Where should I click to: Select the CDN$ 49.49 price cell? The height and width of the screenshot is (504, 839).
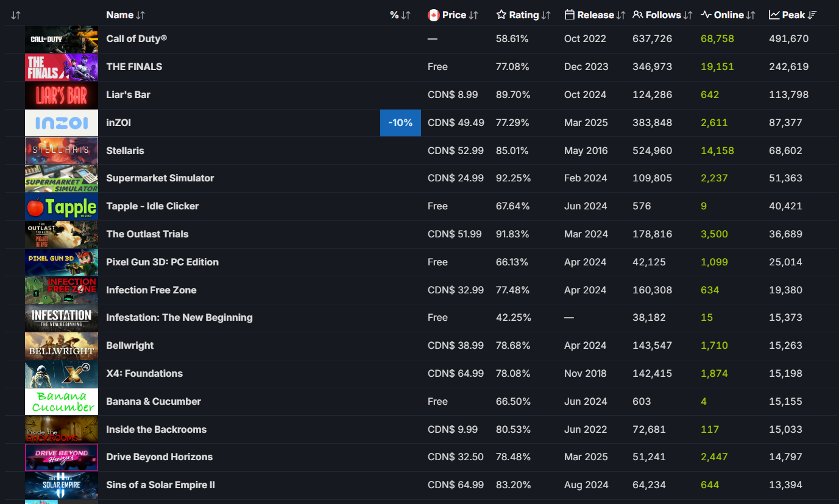[456, 123]
